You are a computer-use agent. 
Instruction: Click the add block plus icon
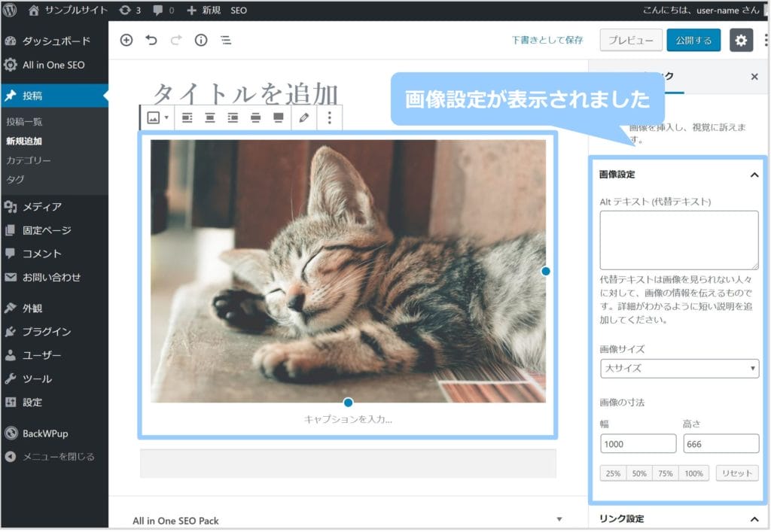coord(126,41)
